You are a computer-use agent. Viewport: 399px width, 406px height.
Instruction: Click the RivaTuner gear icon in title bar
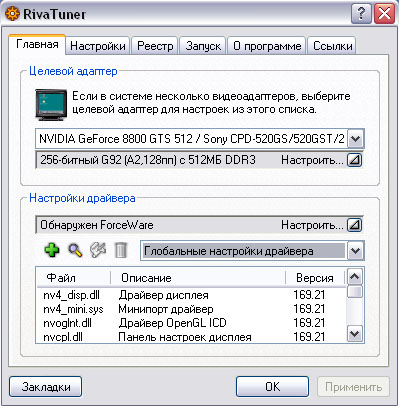click(12, 14)
